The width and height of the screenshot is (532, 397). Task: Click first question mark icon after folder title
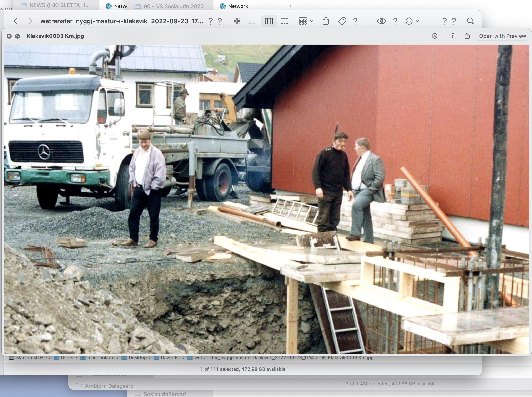(x=210, y=21)
